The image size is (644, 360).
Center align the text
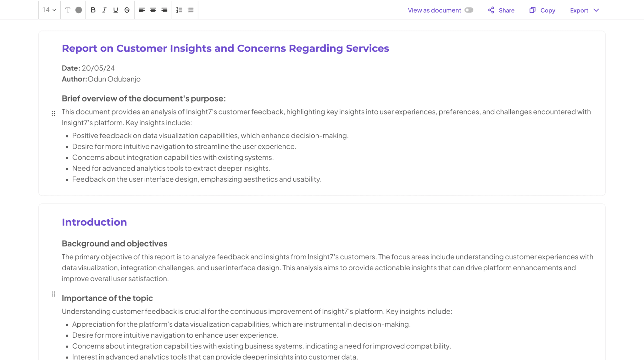pos(153,10)
